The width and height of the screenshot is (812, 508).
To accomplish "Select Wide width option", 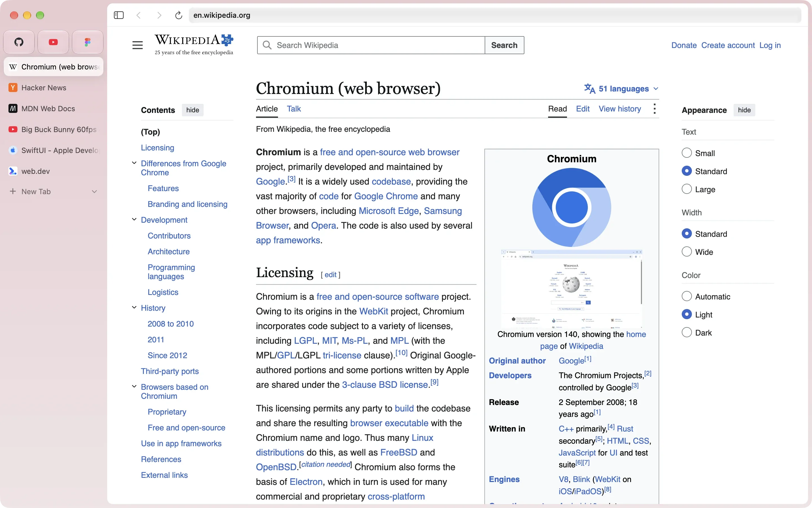I will (x=687, y=252).
